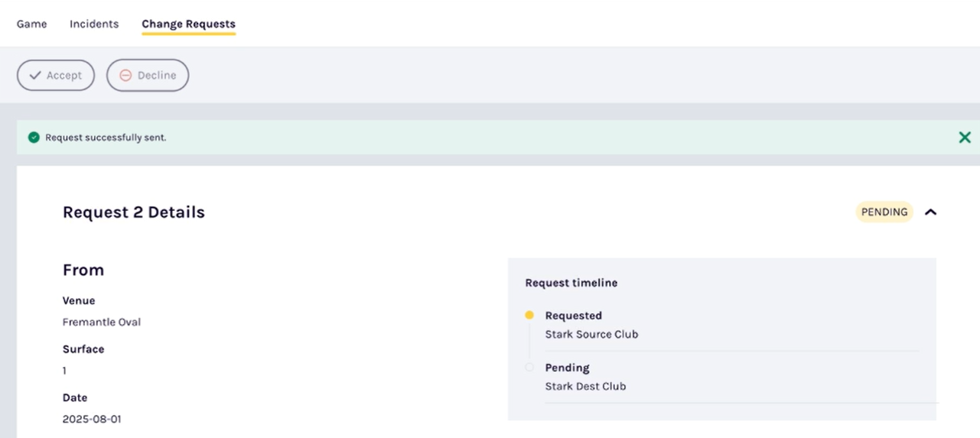Switch to the Game tab
980x438 pixels.
coord(32,24)
